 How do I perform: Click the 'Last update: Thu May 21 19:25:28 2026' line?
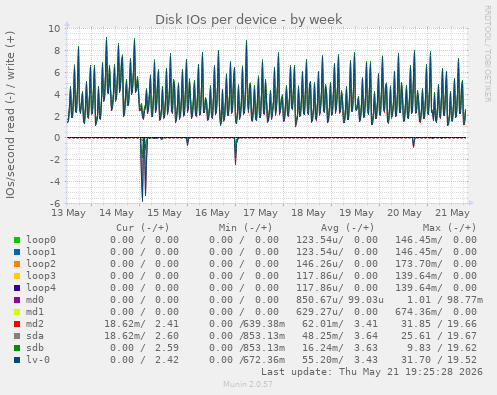pos(372,372)
